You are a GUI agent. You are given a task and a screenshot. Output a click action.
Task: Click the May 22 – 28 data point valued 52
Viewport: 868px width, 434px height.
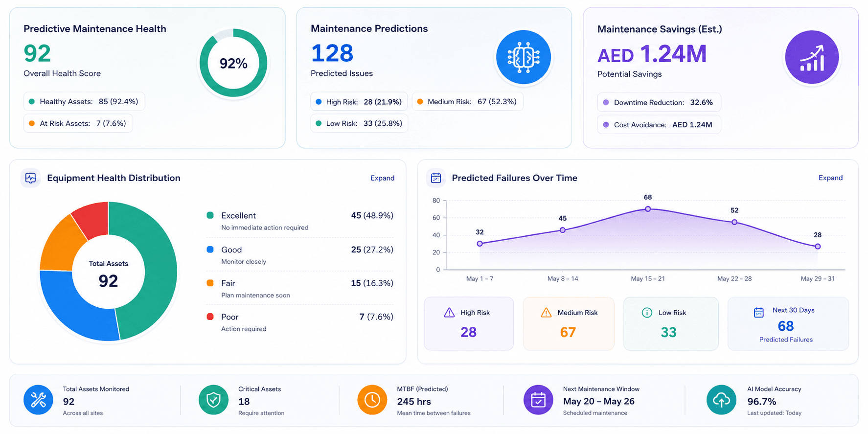pos(734,222)
